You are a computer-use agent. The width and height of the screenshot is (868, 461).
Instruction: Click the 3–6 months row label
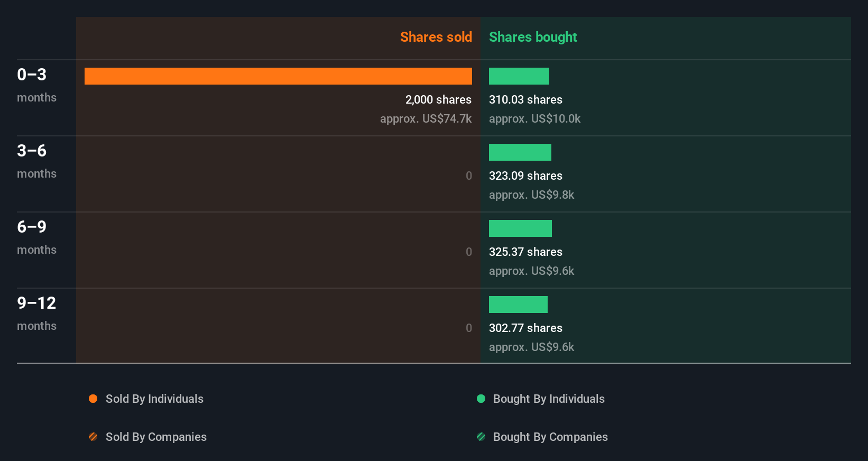pos(36,161)
